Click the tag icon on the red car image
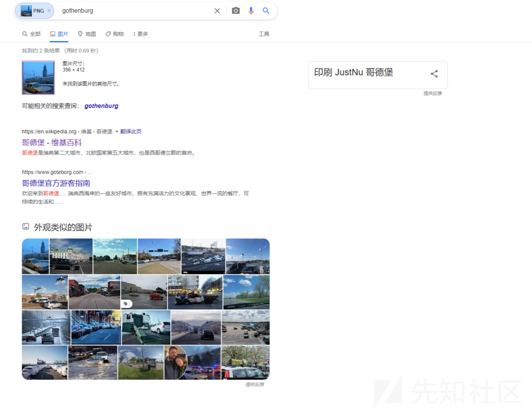Image resolution: width=532 pixels, height=412 pixels. [126, 304]
